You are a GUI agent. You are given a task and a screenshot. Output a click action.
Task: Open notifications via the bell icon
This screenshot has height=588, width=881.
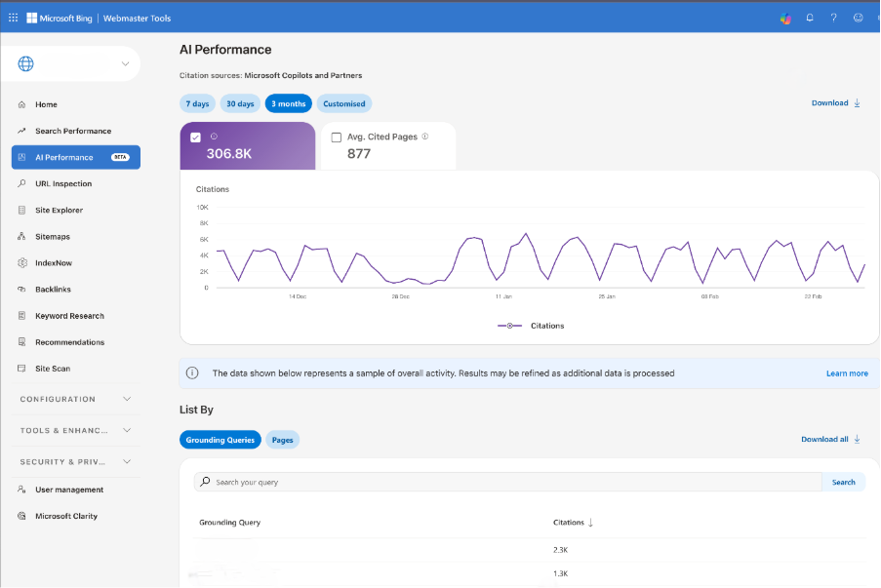click(809, 17)
